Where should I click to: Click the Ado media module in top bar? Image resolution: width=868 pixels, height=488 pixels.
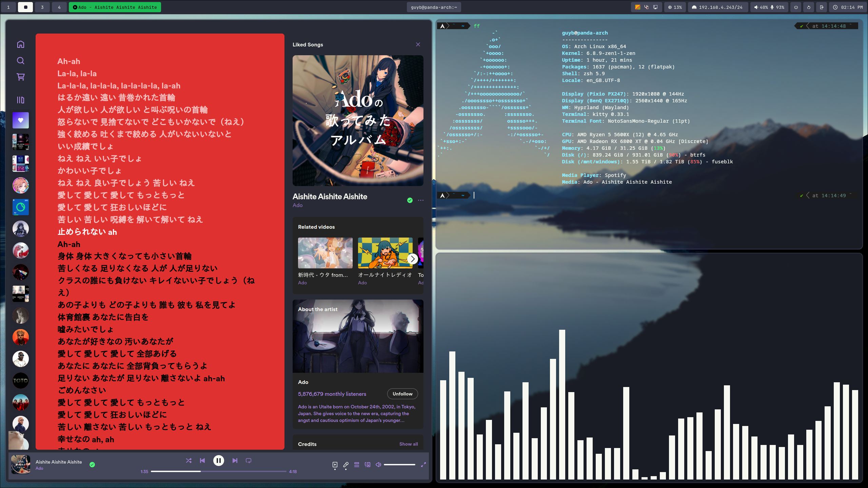tap(115, 7)
